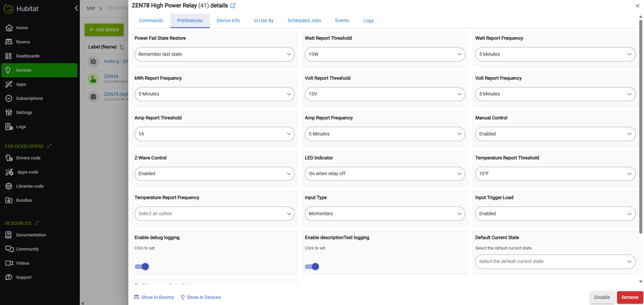
Task: Collapse the Hubitat sidebar with the arrow
Action: click(76, 8)
